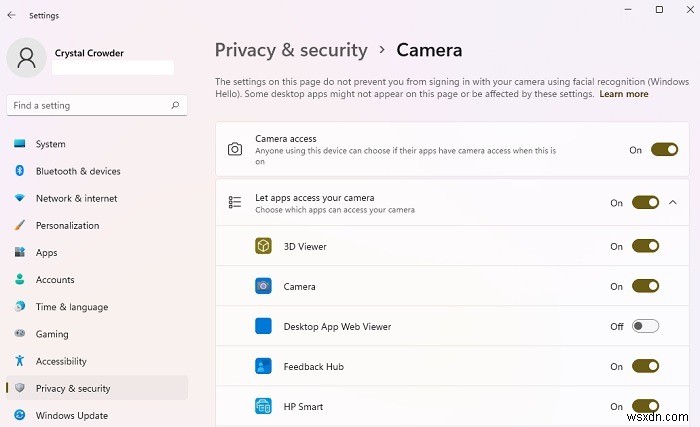Enable Desktop App Web Viewer camera toggle

click(646, 326)
